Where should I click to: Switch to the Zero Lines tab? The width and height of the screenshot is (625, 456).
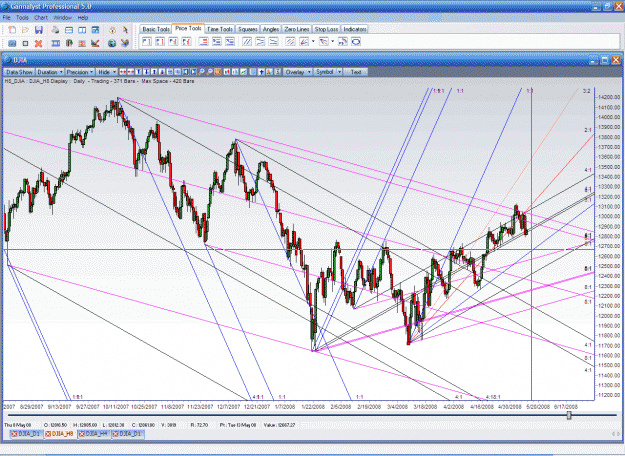click(297, 29)
